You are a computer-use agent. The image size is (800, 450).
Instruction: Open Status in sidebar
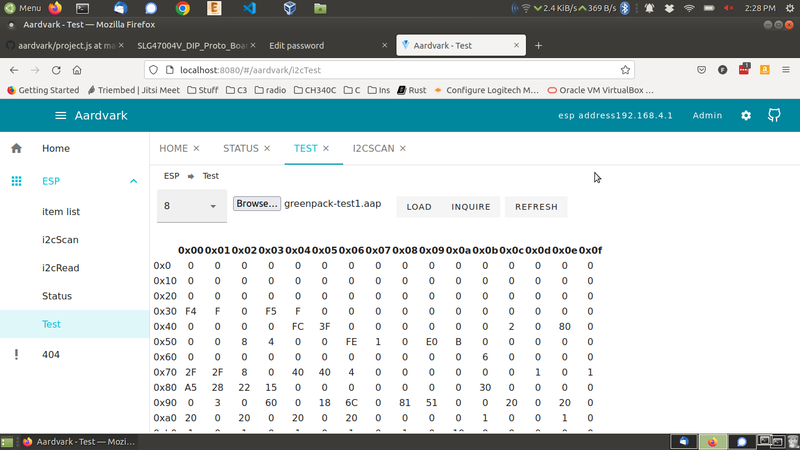click(x=74, y=296)
